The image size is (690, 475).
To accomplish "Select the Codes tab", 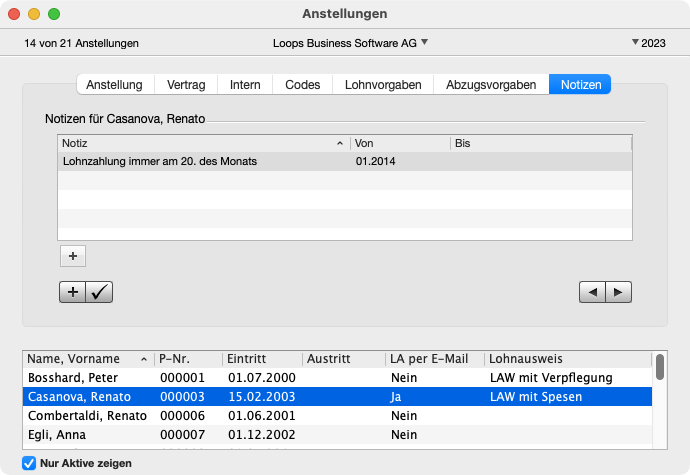I will pyautogui.click(x=302, y=85).
